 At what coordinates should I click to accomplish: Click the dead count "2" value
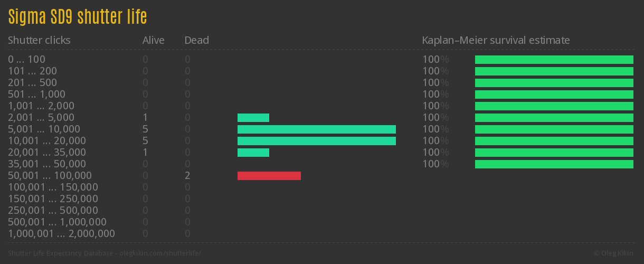click(x=187, y=176)
